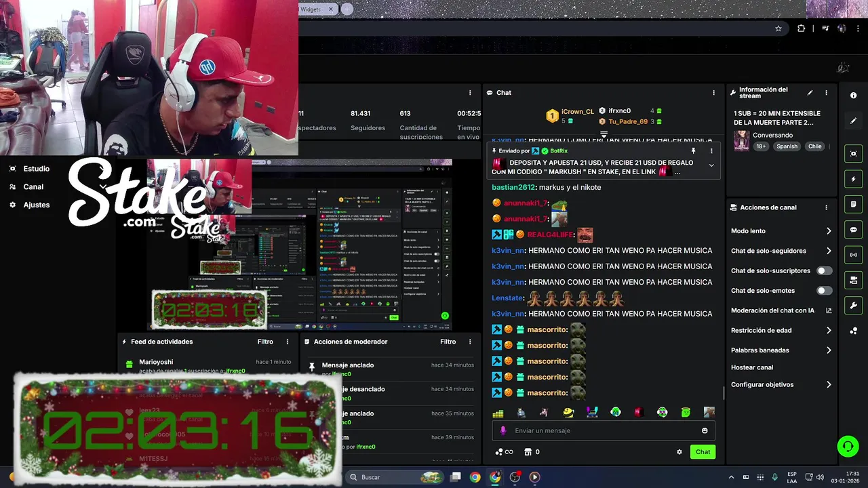Screen dimensions: 868x488
Task: Open Filtro in Feed de actividades
Action: coord(265,342)
